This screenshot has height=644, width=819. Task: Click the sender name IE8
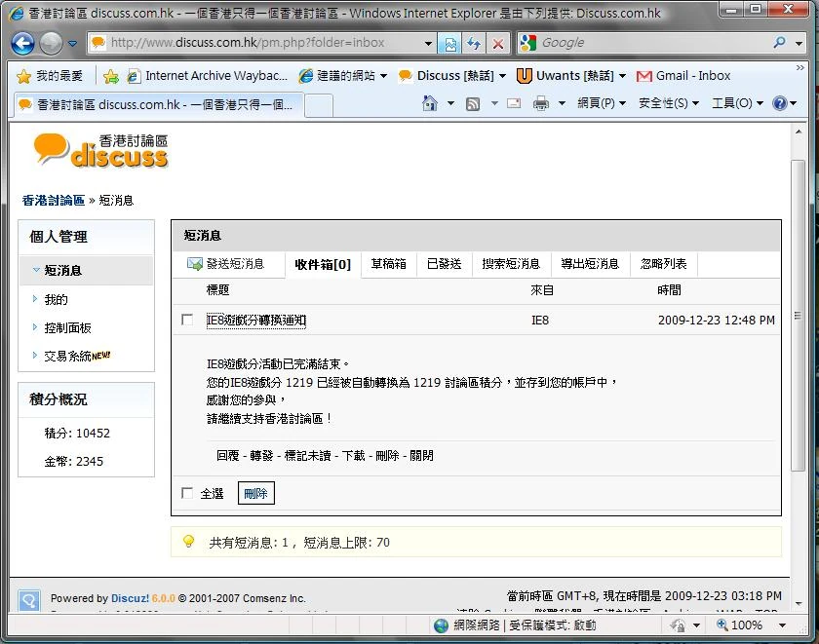click(540, 321)
